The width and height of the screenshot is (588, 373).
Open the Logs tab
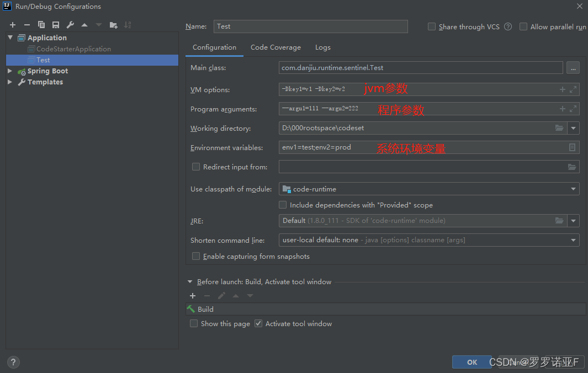(322, 47)
